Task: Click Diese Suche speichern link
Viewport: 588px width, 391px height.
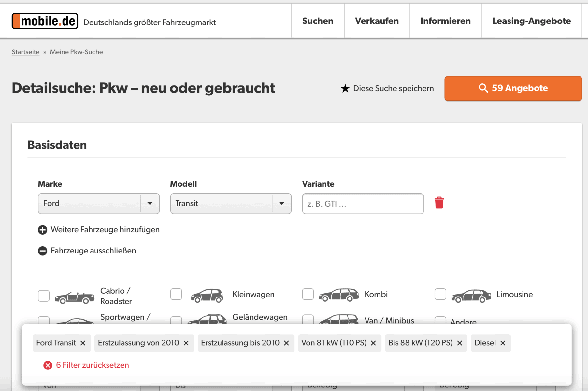Action: pyautogui.click(x=393, y=88)
